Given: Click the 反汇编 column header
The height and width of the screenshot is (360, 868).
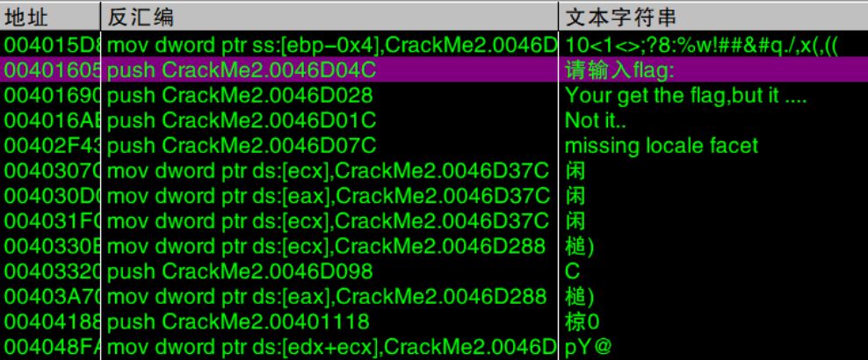Looking at the screenshot, I should tap(329, 18).
